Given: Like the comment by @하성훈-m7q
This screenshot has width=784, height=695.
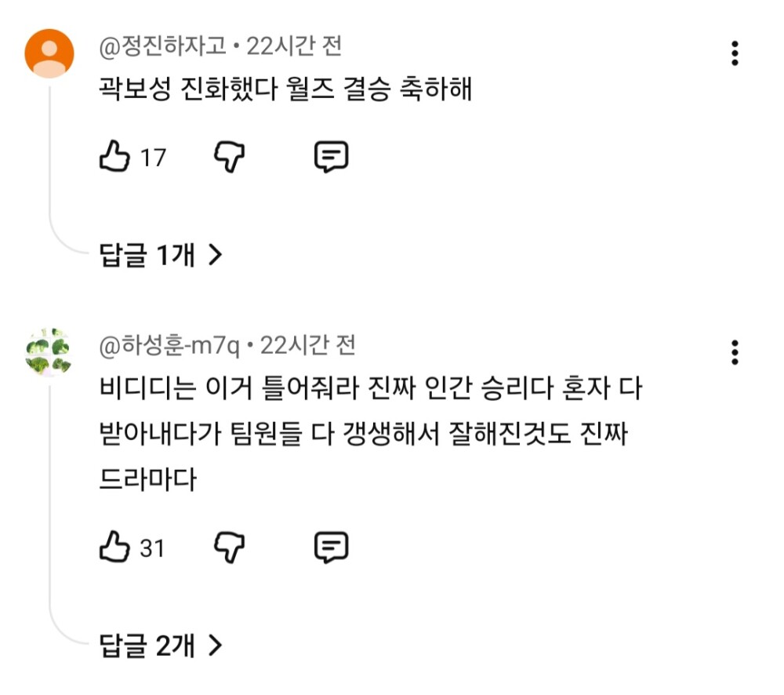Looking at the screenshot, I should point(114,547).
